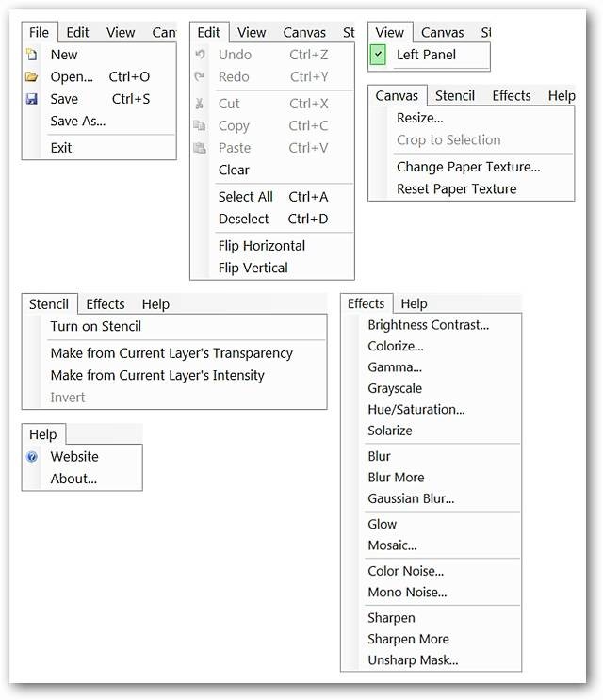Apply Sharpen More effect
Image resolution: width=603 pixels, height=700 pixels.
pyautogui.click(x=408, y=640)
